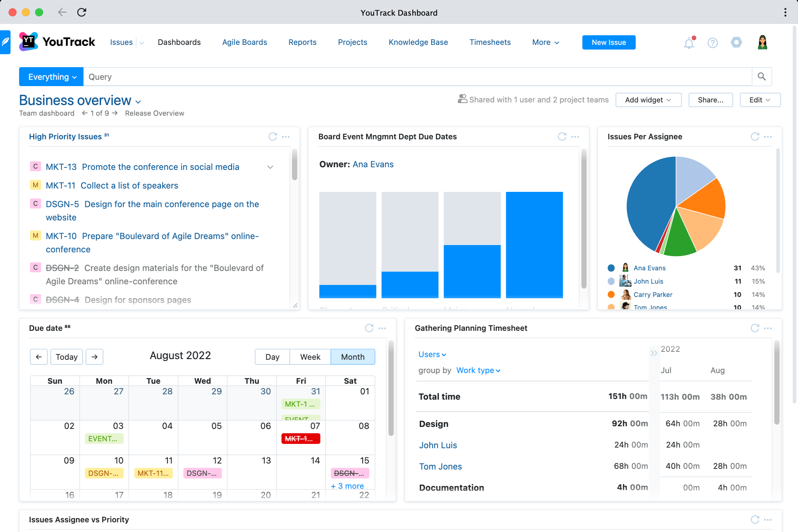The width and height of the screenshot is (798, 532).
Task: Refresh the High Priority Issues widget
Action: 273,137
